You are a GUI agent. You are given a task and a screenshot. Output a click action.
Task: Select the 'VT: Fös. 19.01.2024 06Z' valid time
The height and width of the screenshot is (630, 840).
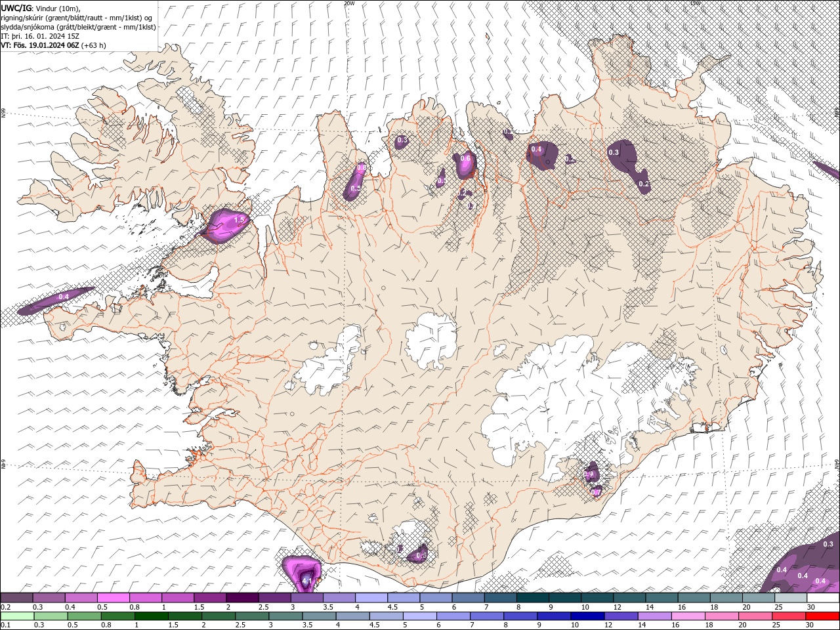coord(40,45)
